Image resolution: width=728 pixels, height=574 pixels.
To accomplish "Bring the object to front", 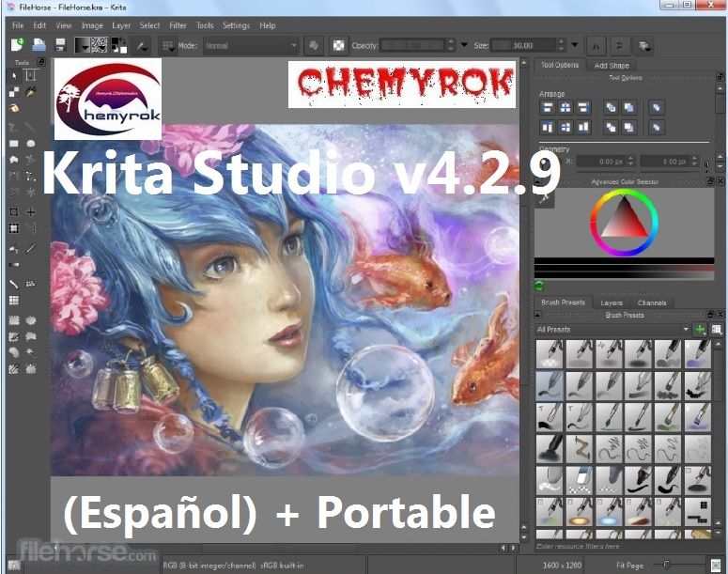I will point(611,108).
